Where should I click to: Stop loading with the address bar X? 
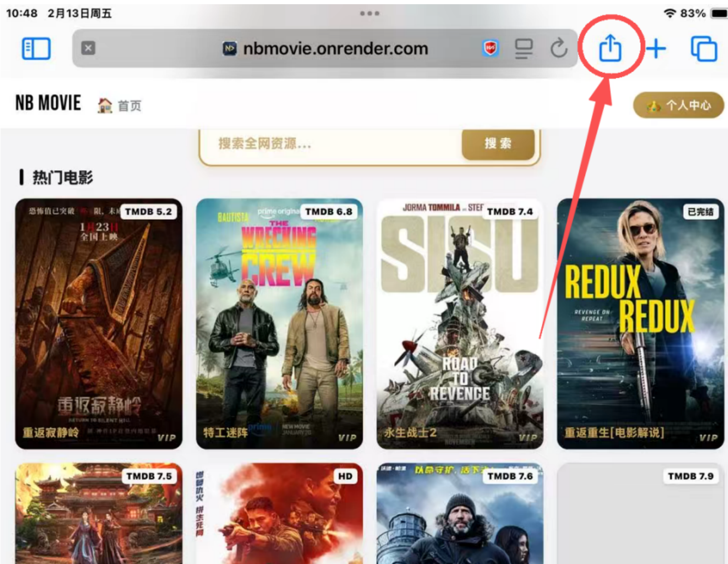point(88,48)
